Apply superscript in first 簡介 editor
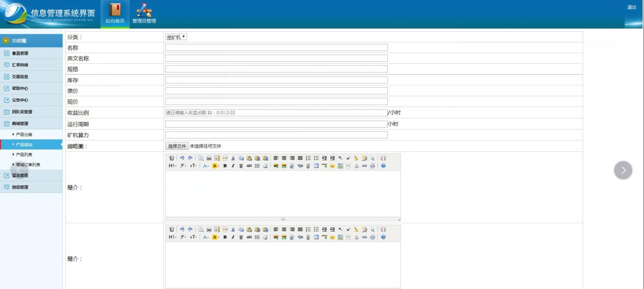This screenshot has width=644, height=289. pos(348,158)
